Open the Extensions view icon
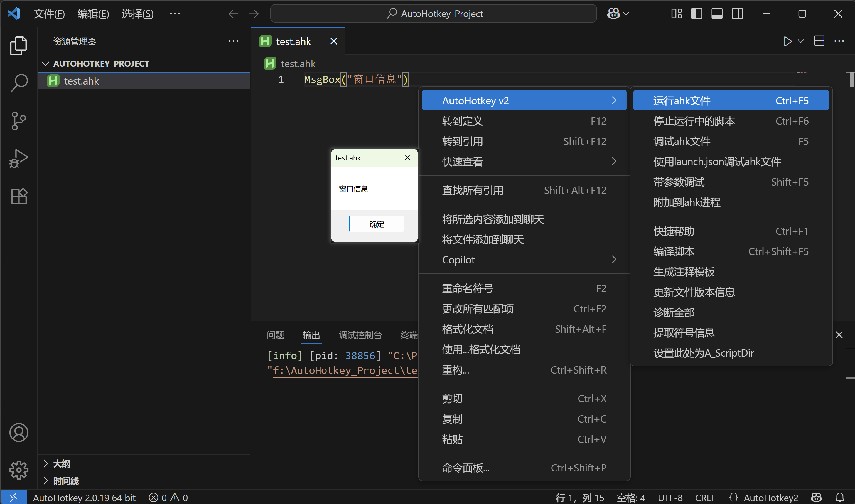Screen dimensions: 855x504 (19, 196)
